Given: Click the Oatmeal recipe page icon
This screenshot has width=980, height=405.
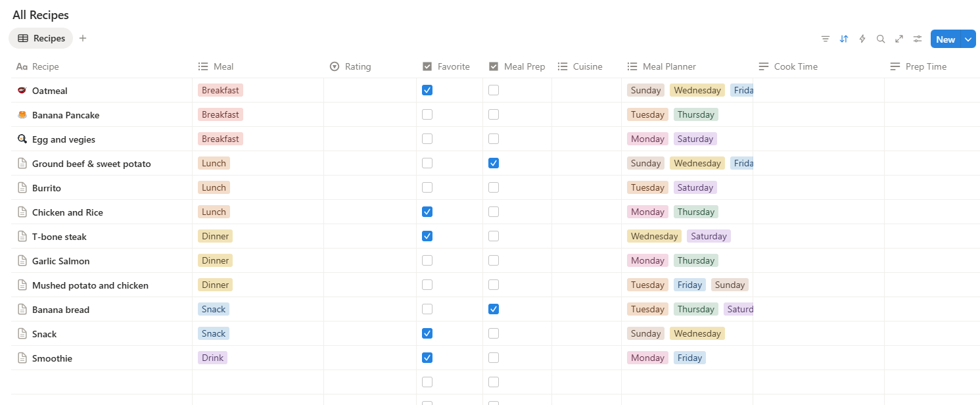Looking at the screenshot, I should [x=22, y=91].
